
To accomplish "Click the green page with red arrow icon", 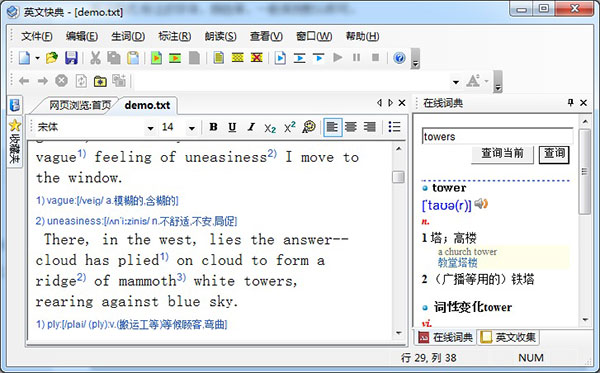I will click(156, 58).
